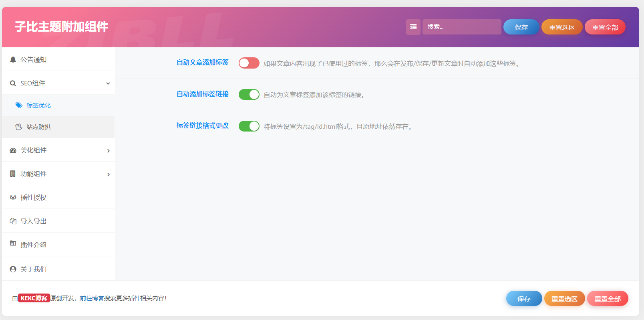
Task: Open the 公告通知 menu item
Action: [x=58, y=59]
